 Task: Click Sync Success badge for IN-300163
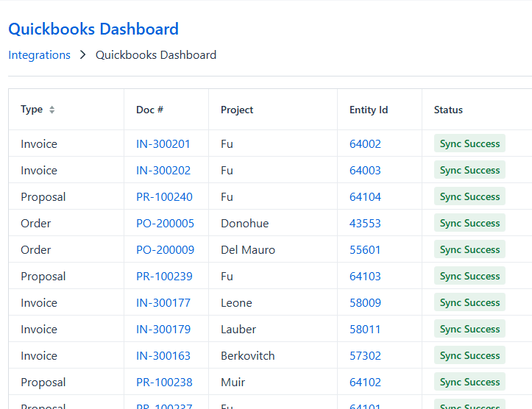469,355
